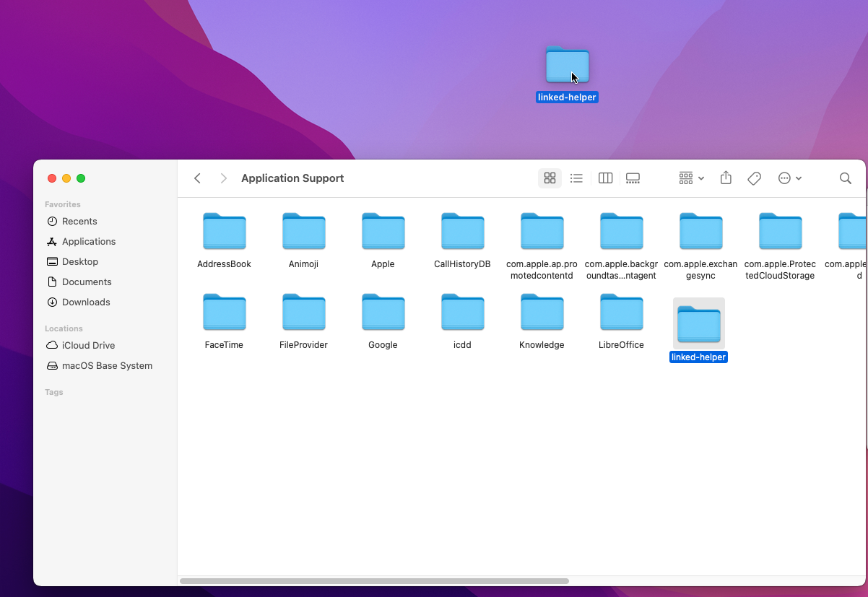Image resolution: width=868 pixels, height=597 pixels.
Task: Select the LibreOffice folder icon
Action: pos(622,312)
